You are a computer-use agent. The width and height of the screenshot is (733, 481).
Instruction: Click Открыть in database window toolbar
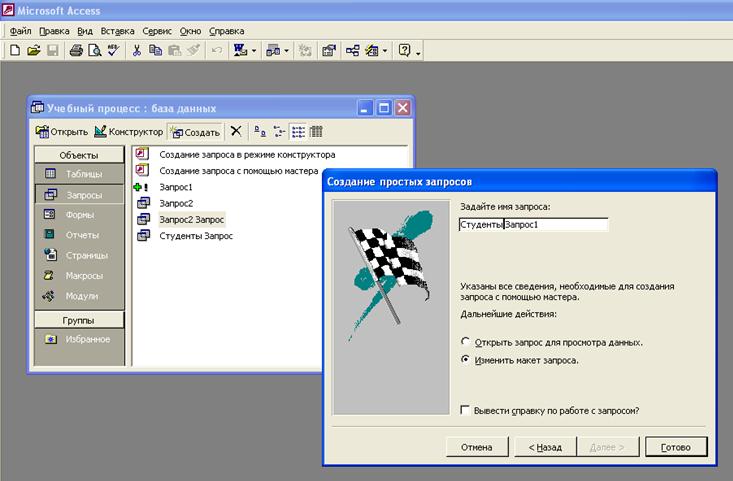tap(62, 132)
